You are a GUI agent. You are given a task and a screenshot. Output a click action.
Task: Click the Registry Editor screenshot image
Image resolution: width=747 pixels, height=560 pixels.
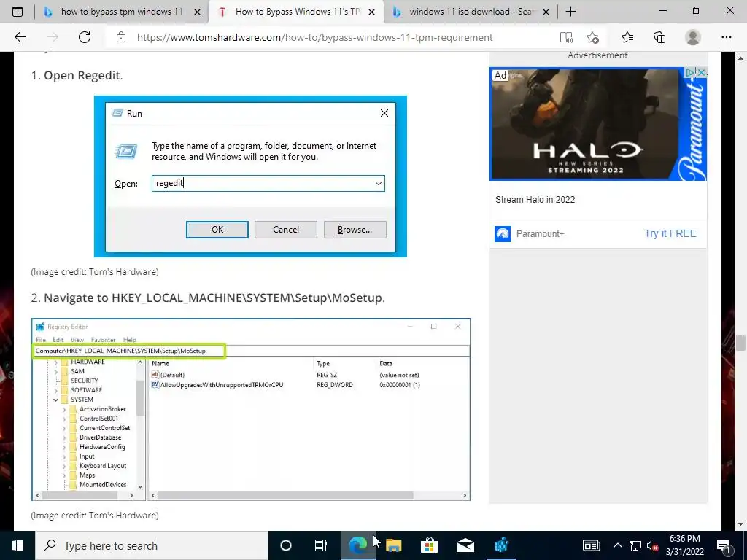(x=251, y=410)
